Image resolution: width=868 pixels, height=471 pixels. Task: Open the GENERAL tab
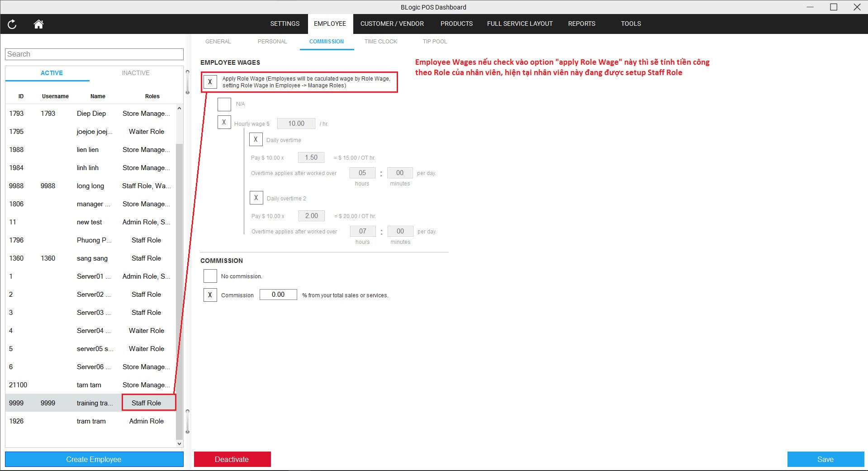(218, 41)
